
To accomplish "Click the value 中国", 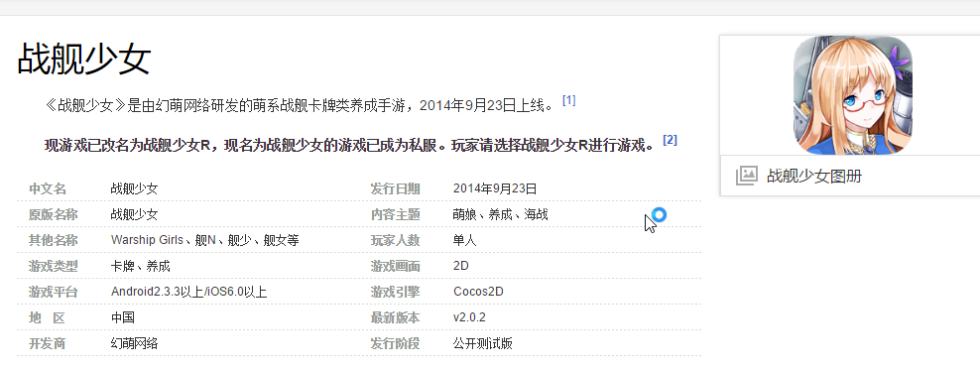I will coord(123,317).
